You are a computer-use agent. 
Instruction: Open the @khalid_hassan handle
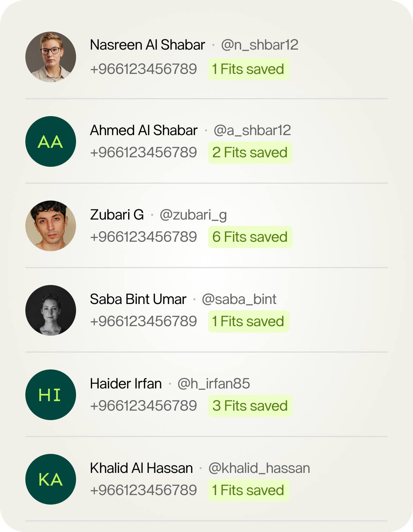[x=259, y=468]
